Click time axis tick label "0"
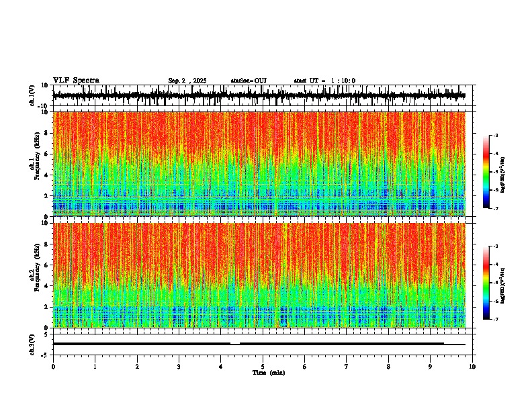The width and height of the screenshot is (532, 411). coord(53,367)
